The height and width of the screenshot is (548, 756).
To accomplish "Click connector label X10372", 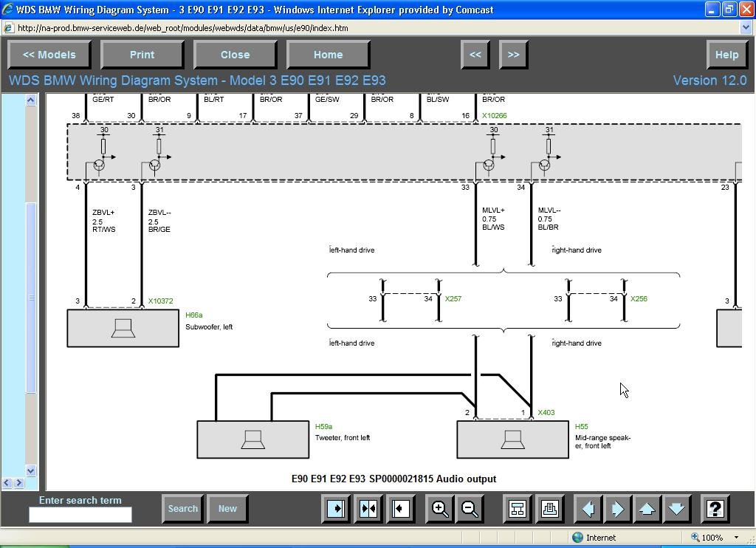I will (x=160, y=301).
